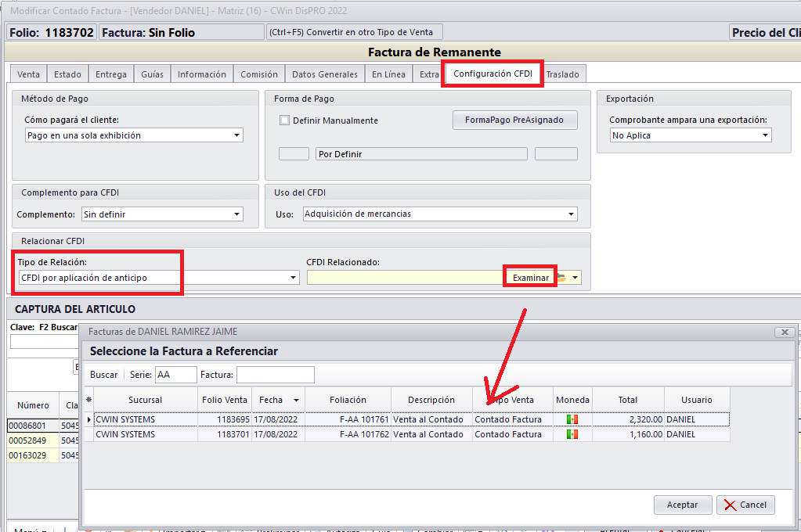Click the Factura search input field
The image size is (801, 532).
click(x=275, y=375)
